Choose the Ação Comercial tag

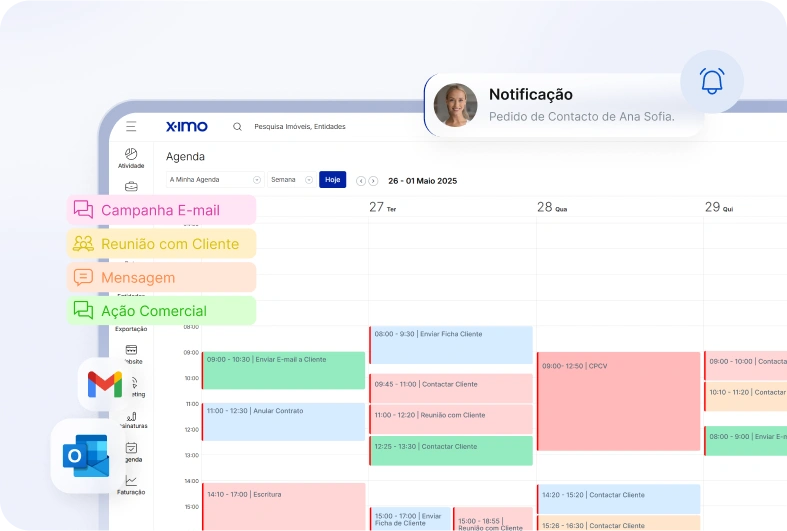click(x=161, y=311)
